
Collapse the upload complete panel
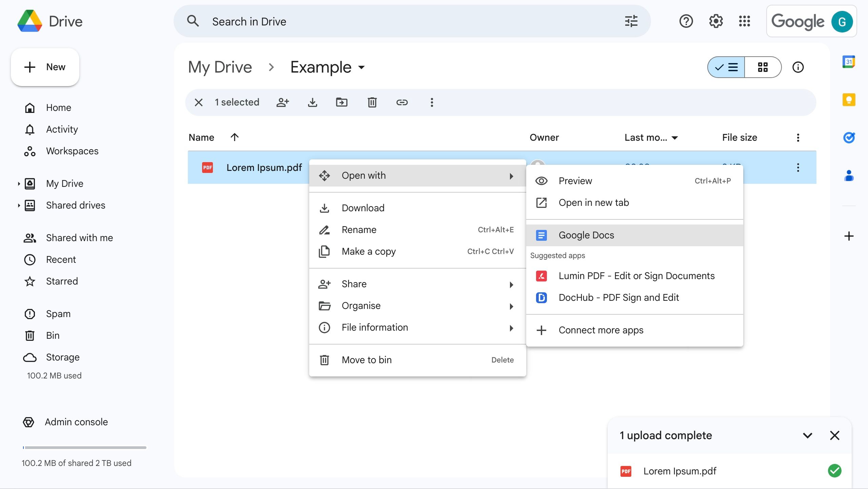pyautogui.click(x=808, y=435)
